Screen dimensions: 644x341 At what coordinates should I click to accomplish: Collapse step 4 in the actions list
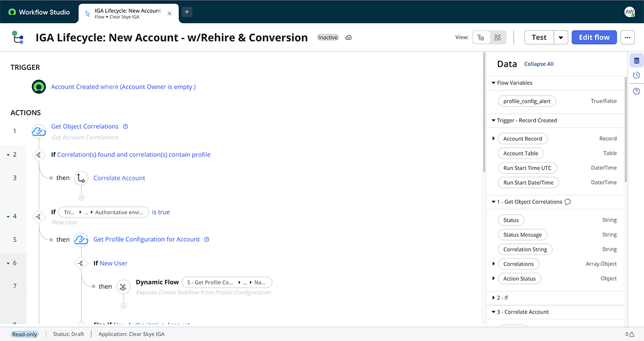(8, 216)
